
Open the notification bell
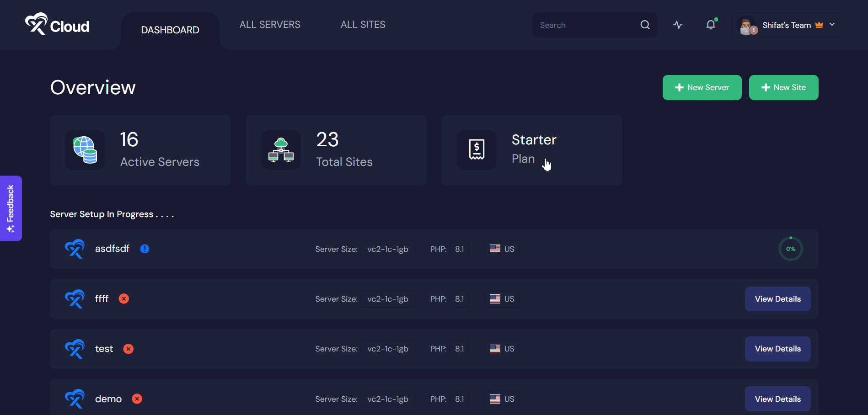click(710, 25)
